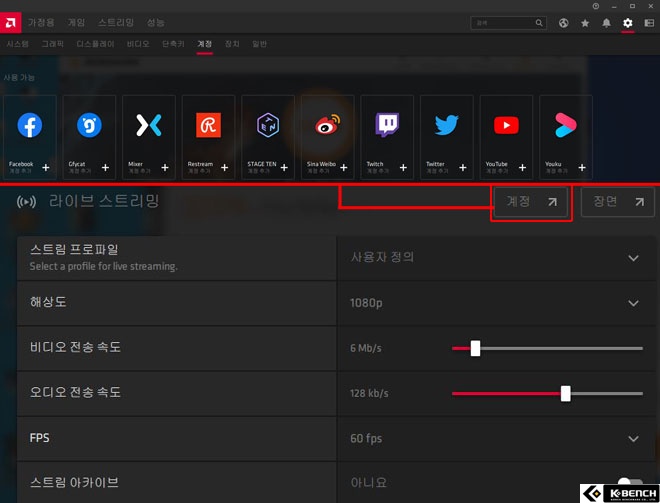Select the Gfycat account icon
This screenshot has width=660, height=503.
89,125
